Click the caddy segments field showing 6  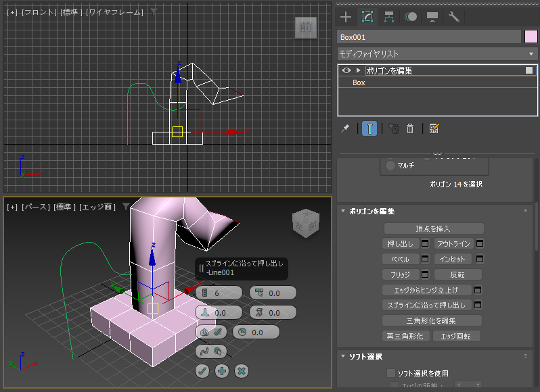pyautogui.click(x=219, y=293)
